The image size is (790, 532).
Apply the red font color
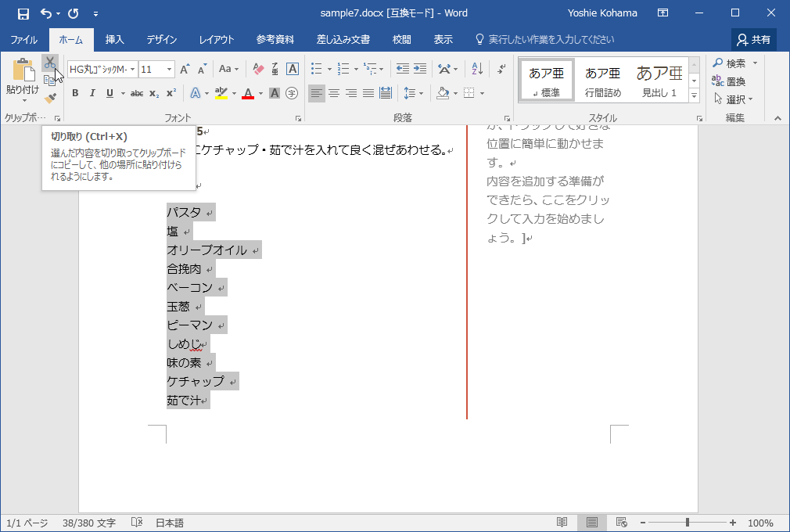tap(247, 93)
